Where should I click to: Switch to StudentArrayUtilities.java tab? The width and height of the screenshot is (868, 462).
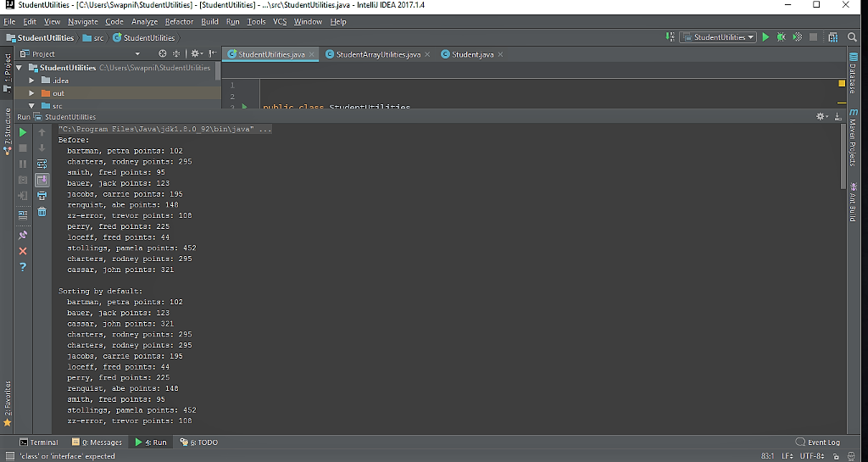[x=378, y=54]
